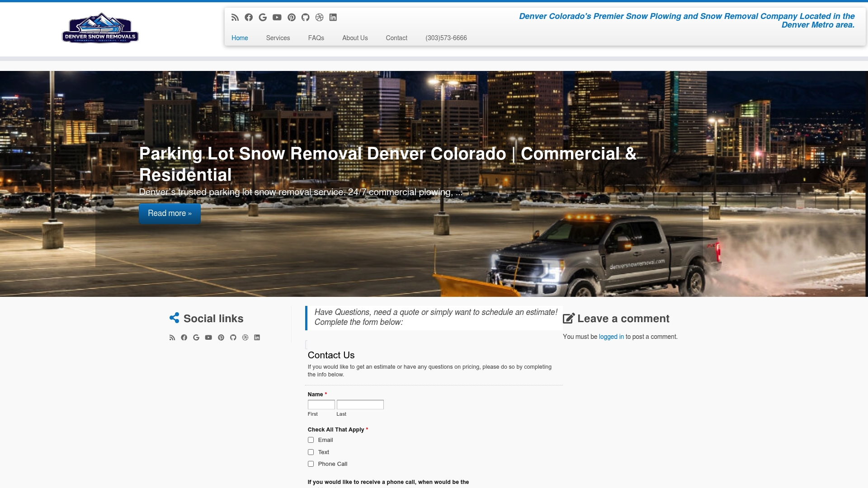Go to Home menu item
The image size is (868, 488).
[240, 38]
